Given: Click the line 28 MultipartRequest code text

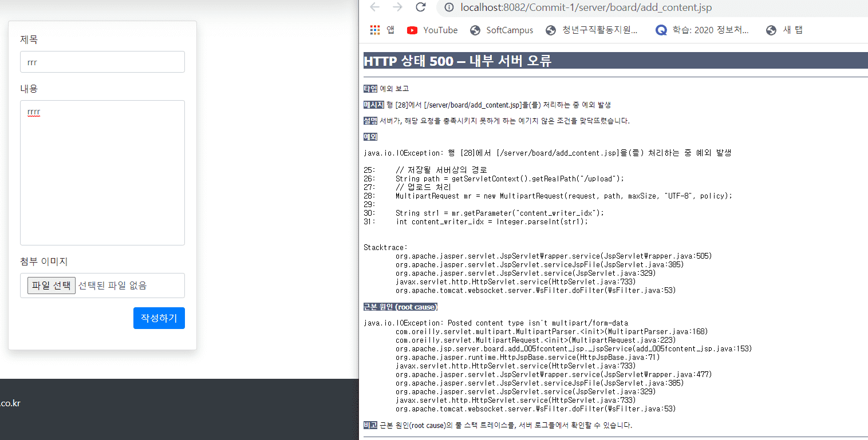Looking at the screenshot, I should click(x=564, y=196).
